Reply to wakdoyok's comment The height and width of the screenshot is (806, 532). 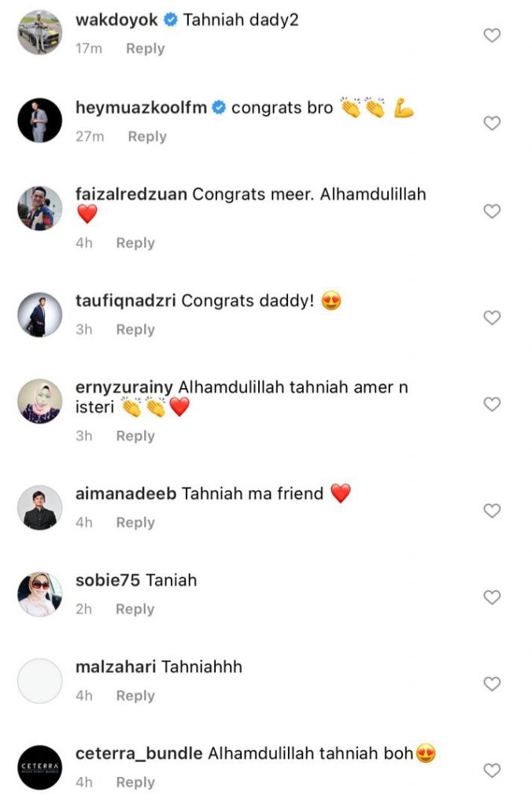coord(146,48)
